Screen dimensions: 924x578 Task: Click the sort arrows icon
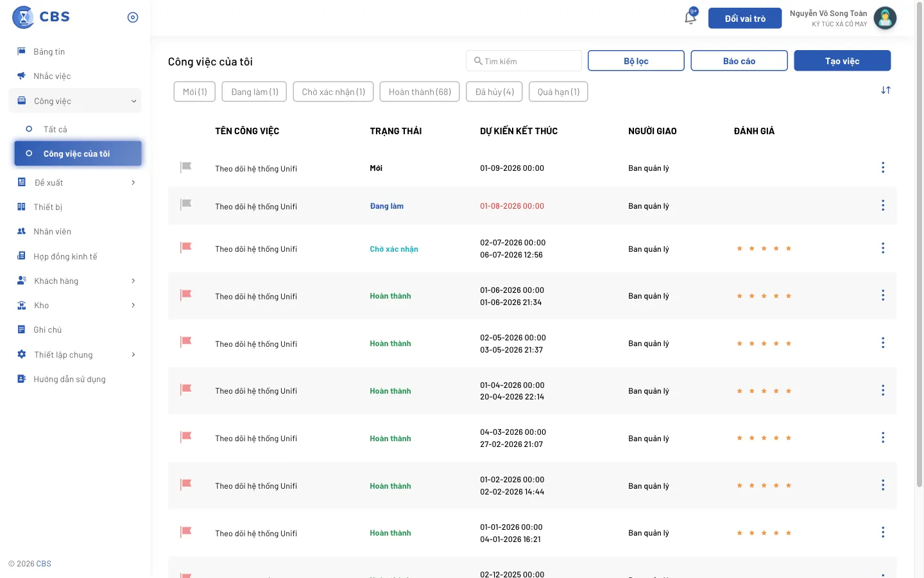pyautogui.click(x=886, y=91)
